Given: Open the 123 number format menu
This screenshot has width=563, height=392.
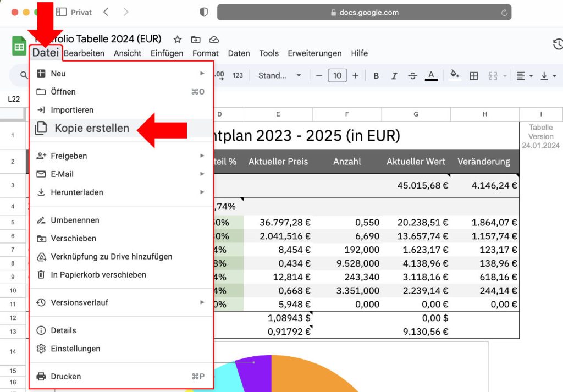Looking at the screenshot, I should click(238, 75).
